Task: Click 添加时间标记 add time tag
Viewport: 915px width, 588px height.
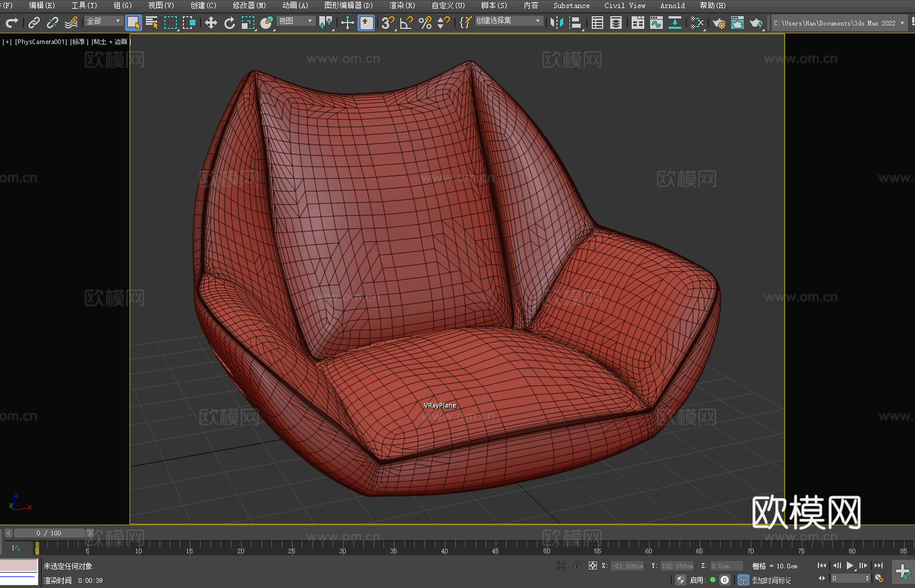Action: (772, 580)
